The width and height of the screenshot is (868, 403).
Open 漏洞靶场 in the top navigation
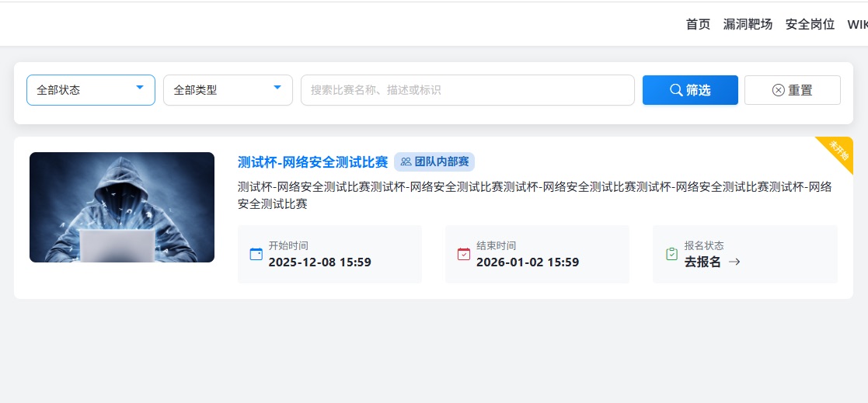(x=748, y=24)
